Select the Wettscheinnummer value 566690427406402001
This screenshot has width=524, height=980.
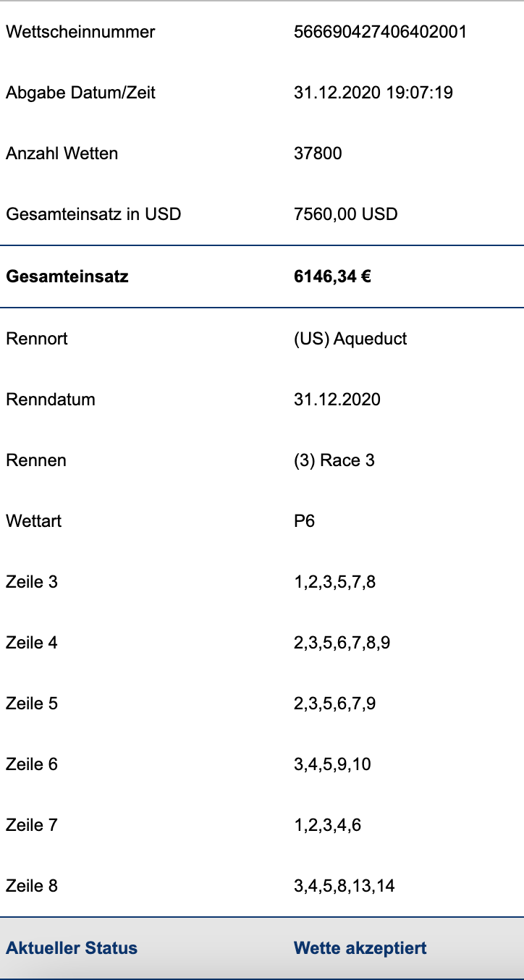point(380,32)
